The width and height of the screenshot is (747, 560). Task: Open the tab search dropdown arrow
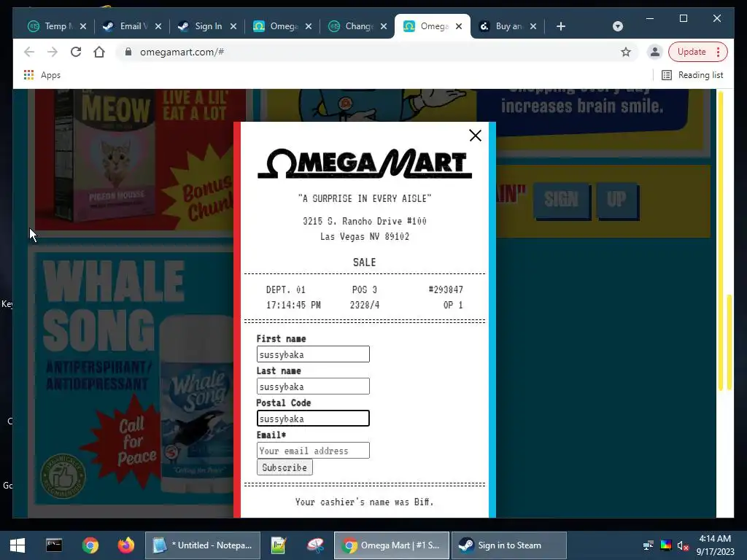tap(617, 26)
